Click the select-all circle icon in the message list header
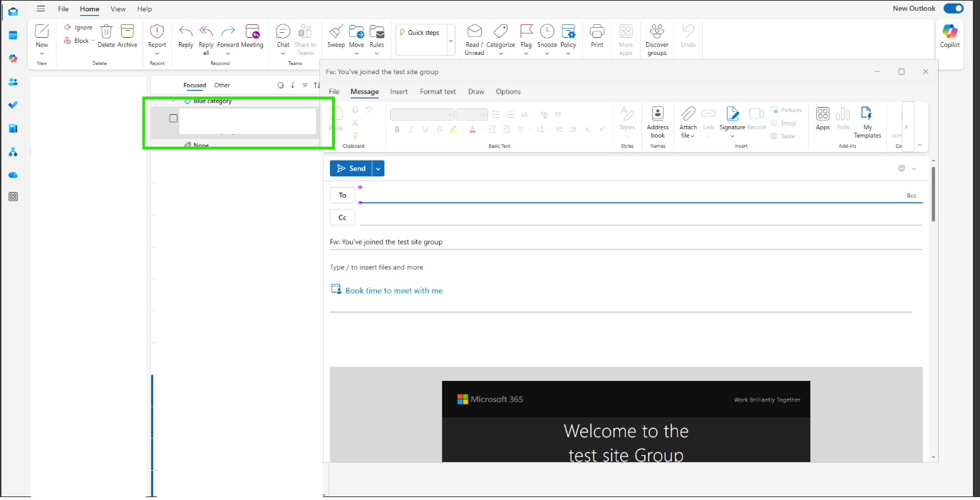The image size is (980, 500). click(280, 85)
